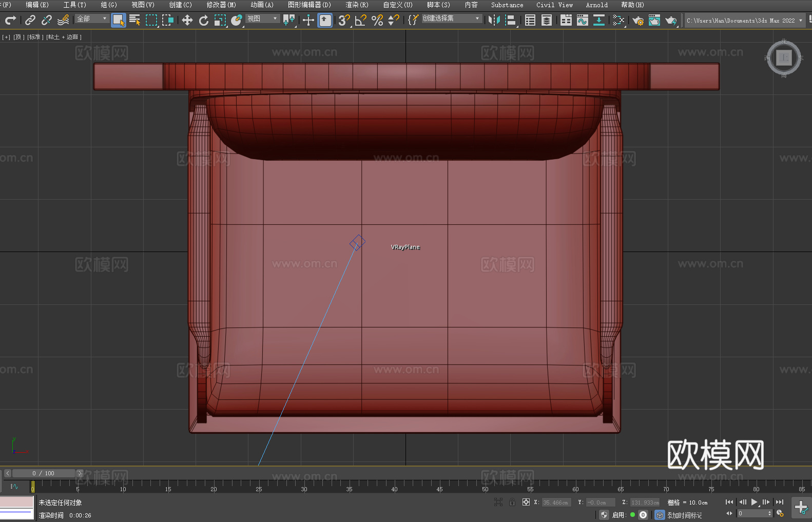Open the 创建选择集 named selection dropdown
Viewport: 812px width, 522px height.
tap(452, 18)
